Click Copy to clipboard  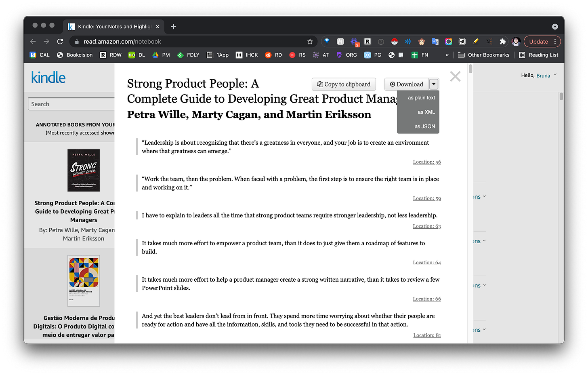click(x=344, y=84)
